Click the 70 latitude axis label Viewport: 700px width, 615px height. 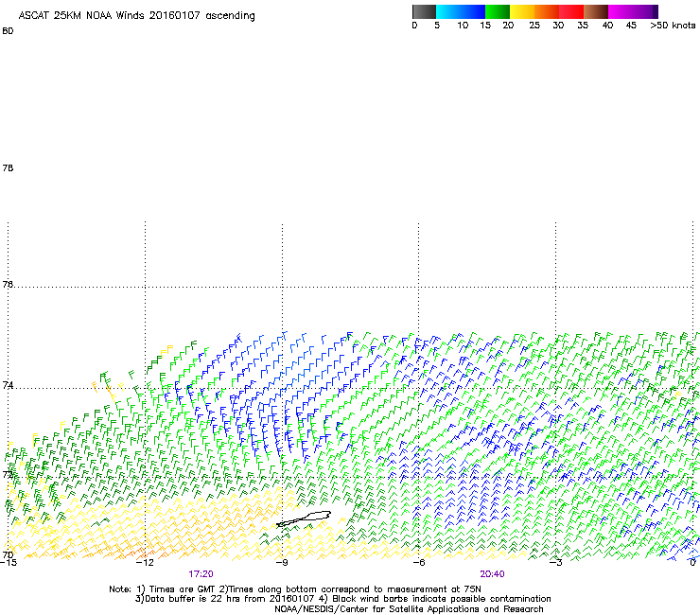[x=8, y=554]
